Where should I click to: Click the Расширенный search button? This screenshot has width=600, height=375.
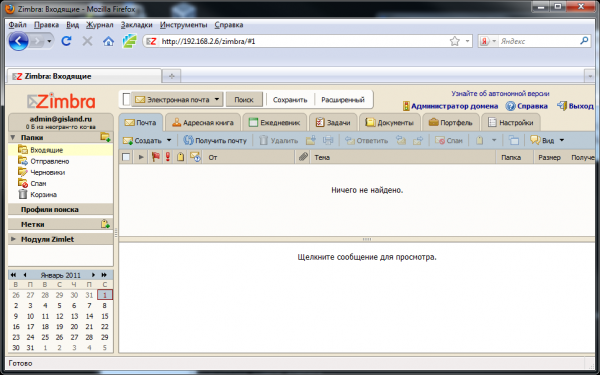(343, 99)
